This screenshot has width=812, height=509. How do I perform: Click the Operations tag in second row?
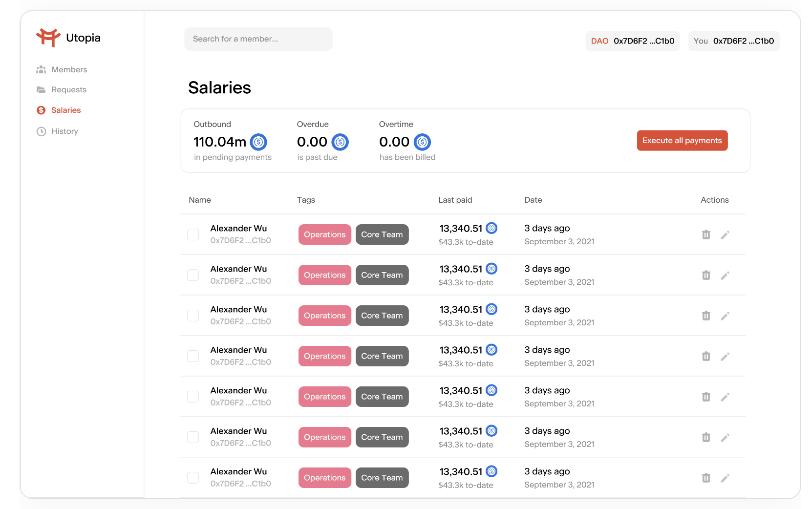coord(324,275)
